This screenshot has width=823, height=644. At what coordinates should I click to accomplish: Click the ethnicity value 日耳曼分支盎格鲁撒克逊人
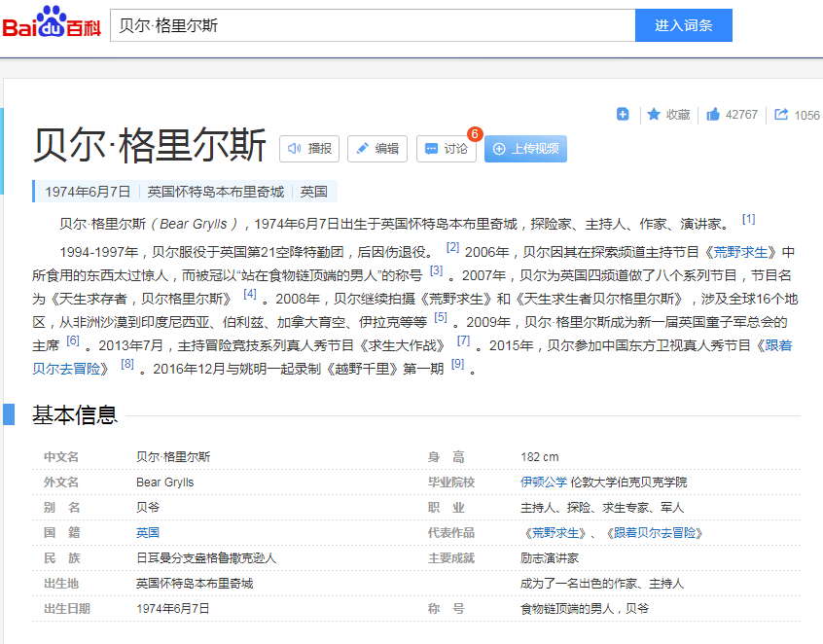[206, 558]
